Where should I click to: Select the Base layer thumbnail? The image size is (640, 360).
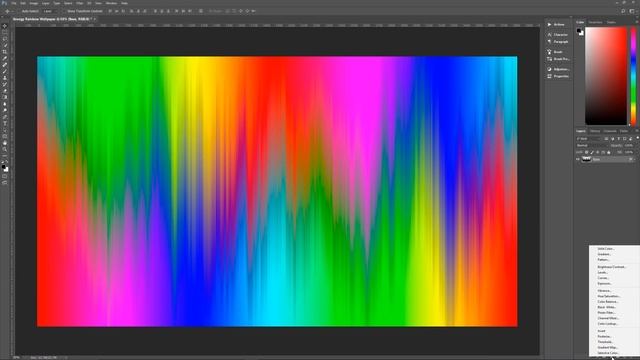587,159
